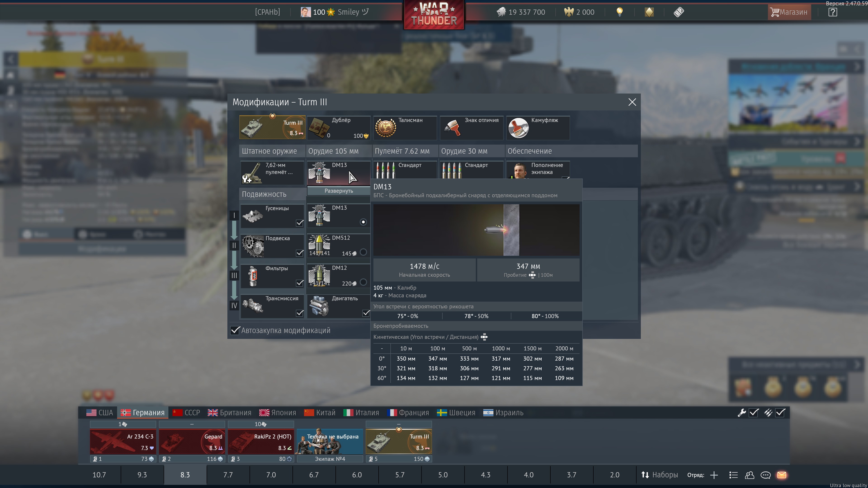The width and height of the screenshot is (868, 488).
Task: Select the DM12 shell radio button
Action: 363,282
